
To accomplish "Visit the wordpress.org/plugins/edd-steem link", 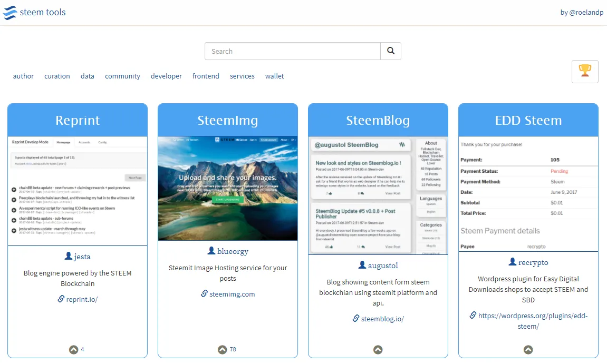I will (533, 321).
